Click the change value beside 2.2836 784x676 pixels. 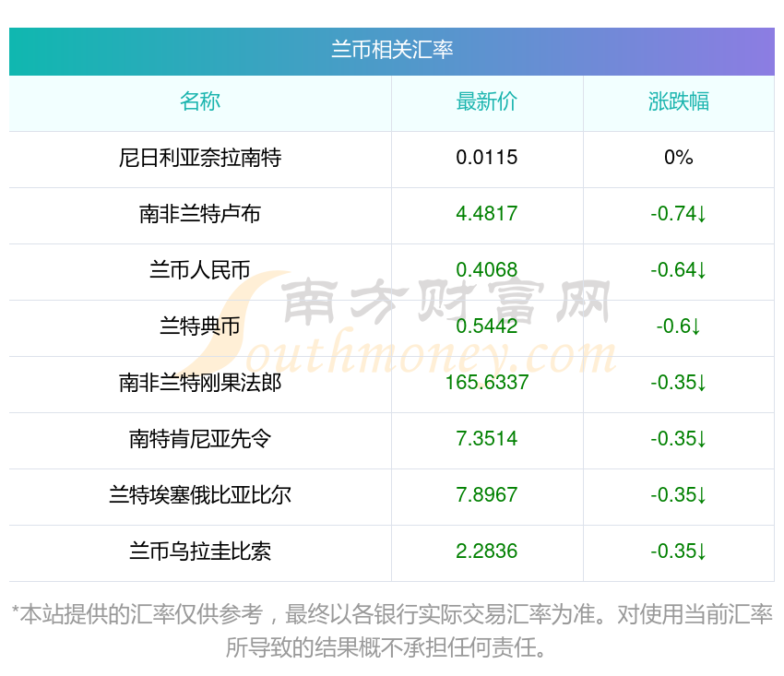(x=679, y=551)
